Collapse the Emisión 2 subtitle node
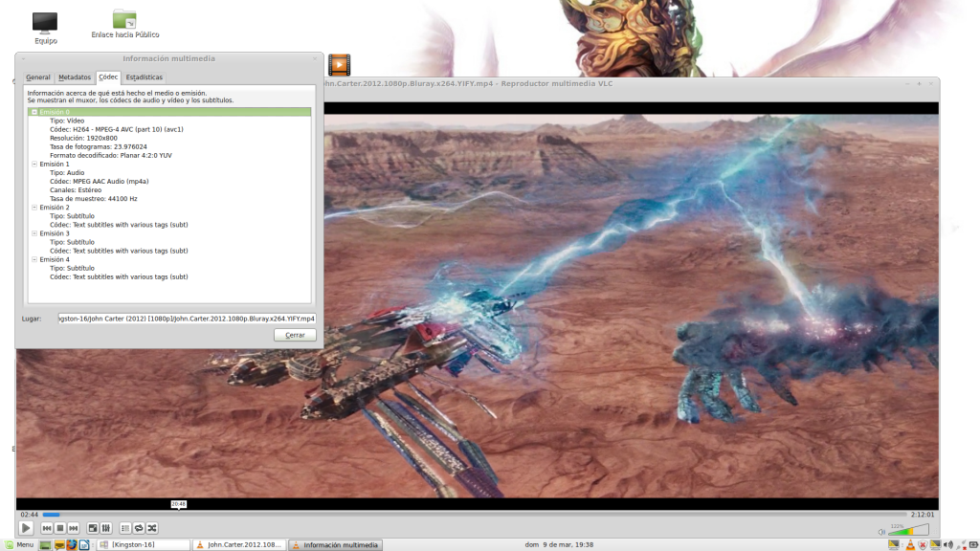This screenshot has height=551, width=980. point(34,208)
